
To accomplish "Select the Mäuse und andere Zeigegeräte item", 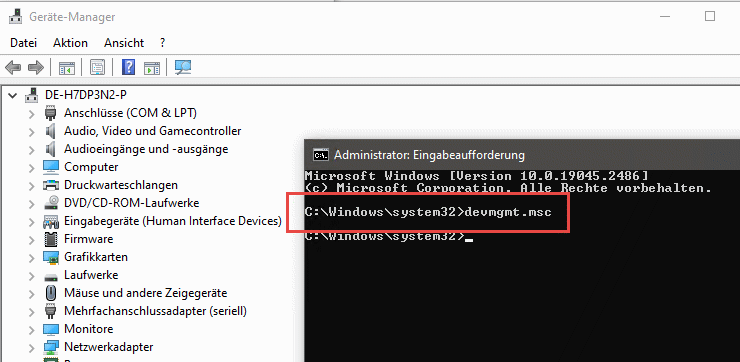I will coord(145,293).
